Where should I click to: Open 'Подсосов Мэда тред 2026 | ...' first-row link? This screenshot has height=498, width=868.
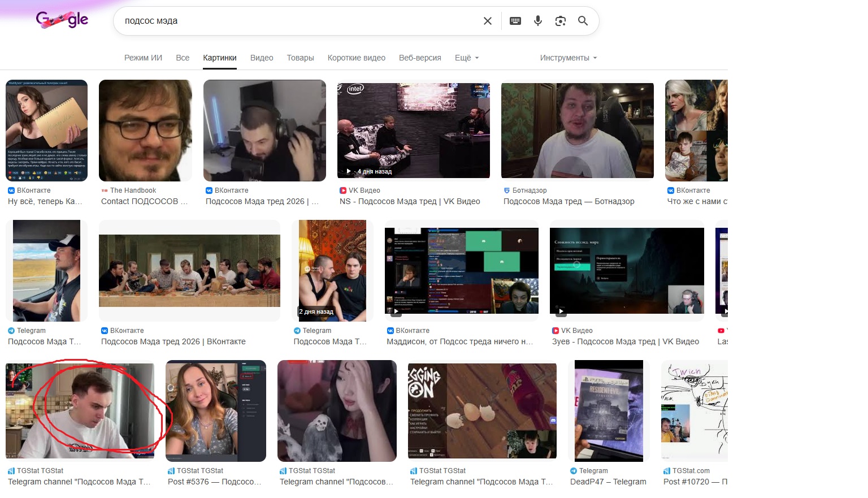pos(262,201)
